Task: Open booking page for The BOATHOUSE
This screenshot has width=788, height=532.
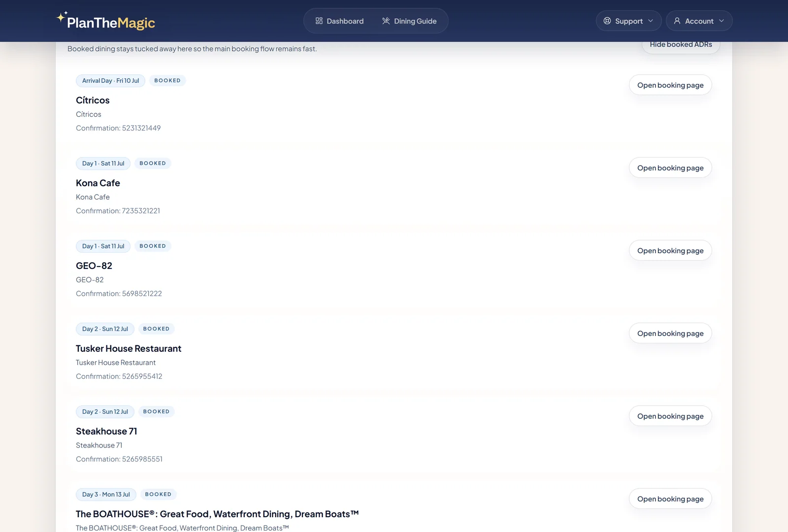Action: [x=670, y=499]
